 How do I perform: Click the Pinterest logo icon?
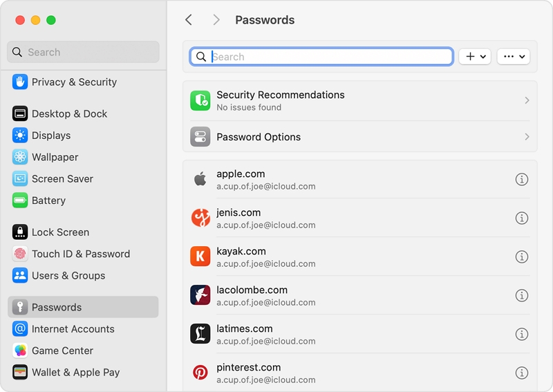pyautogui.click(x=200, y=373)
